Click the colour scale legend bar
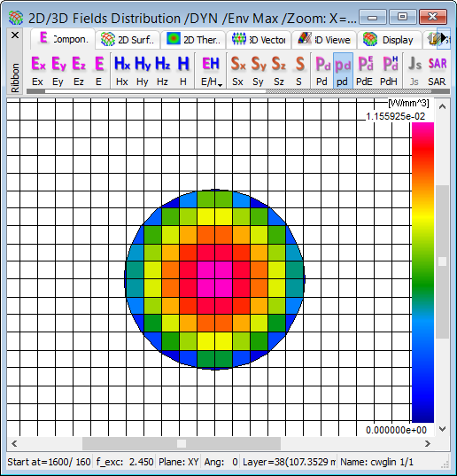Viewport: 457px width, 476px height. click(x=422, y=272)
